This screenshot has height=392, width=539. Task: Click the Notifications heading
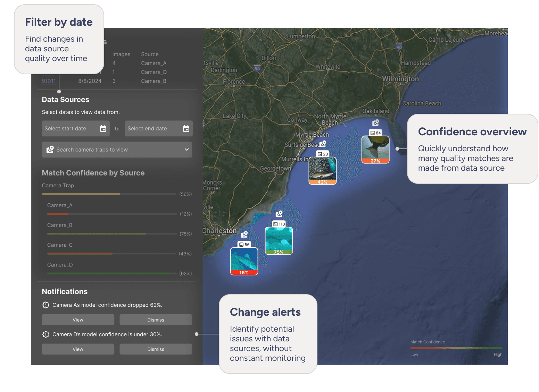(65, 292)
